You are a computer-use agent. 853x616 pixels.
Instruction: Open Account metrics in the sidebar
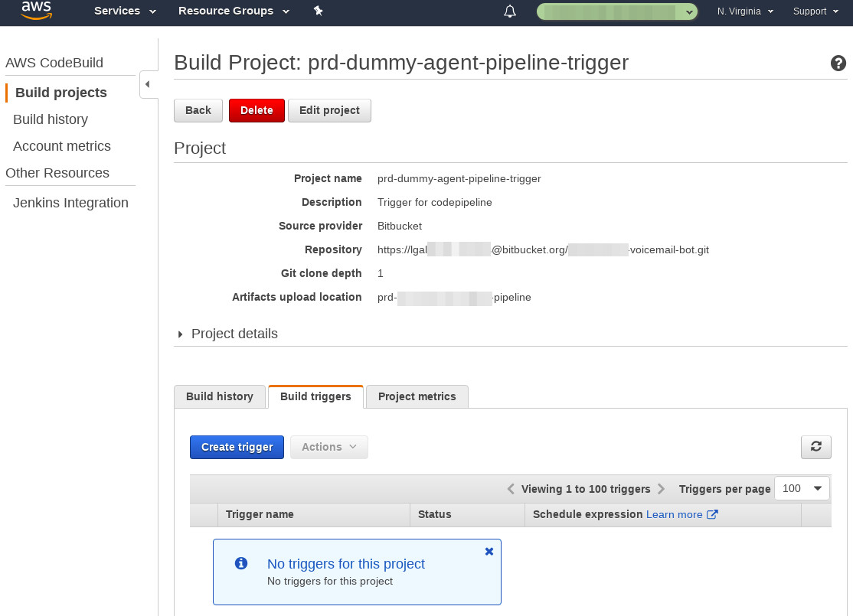pyautogui.click(x=62, y=146)
